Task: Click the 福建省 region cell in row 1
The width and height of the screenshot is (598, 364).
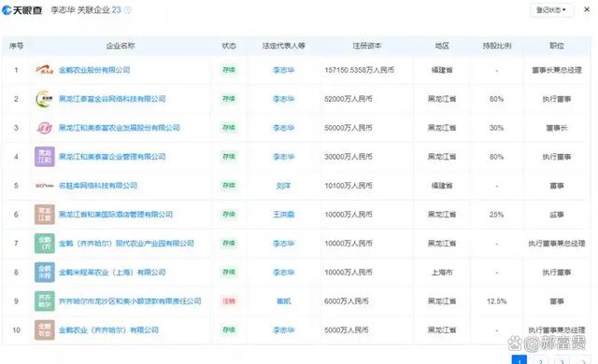Action: tap(442, 70)
